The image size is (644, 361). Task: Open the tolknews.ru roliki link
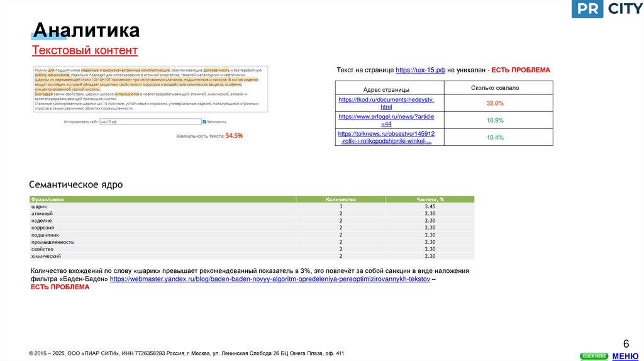tap(386, 138)
